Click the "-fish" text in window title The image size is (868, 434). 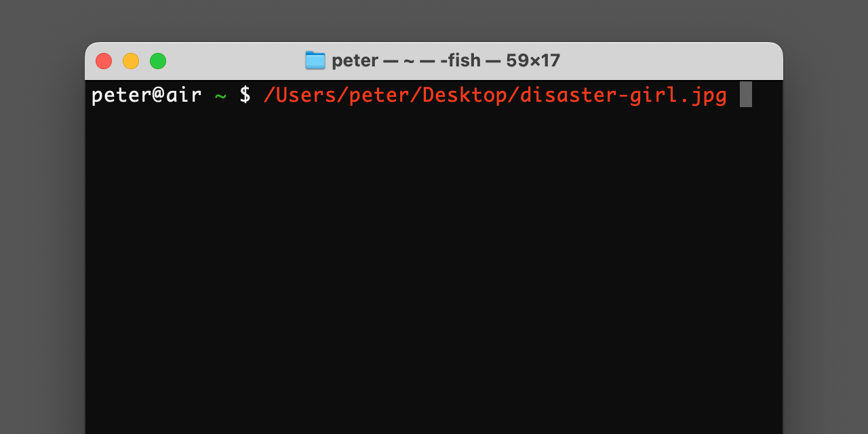point(460,61)
